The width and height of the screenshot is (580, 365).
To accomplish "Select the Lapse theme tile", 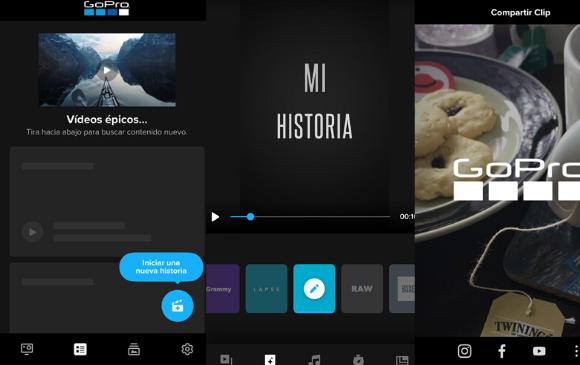I will coord(266,289).
